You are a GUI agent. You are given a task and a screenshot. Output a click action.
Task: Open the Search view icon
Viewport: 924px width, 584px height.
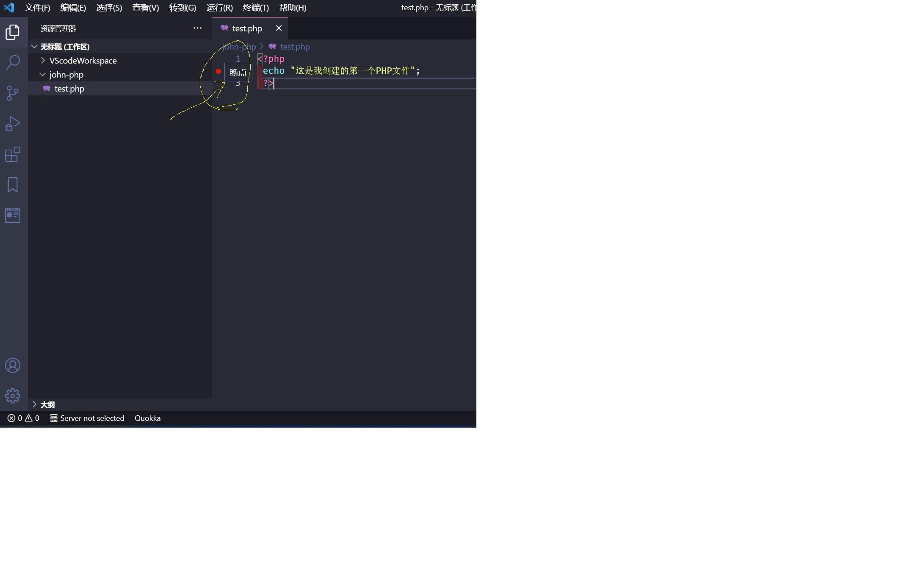13,62
